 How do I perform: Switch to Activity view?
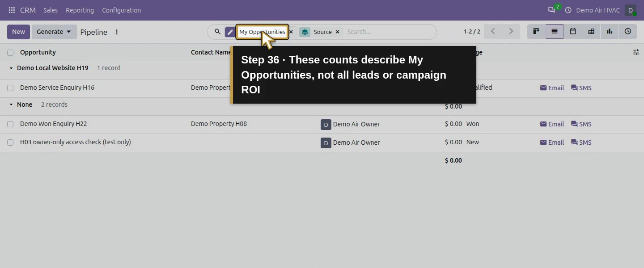click(x=628, y=31)
